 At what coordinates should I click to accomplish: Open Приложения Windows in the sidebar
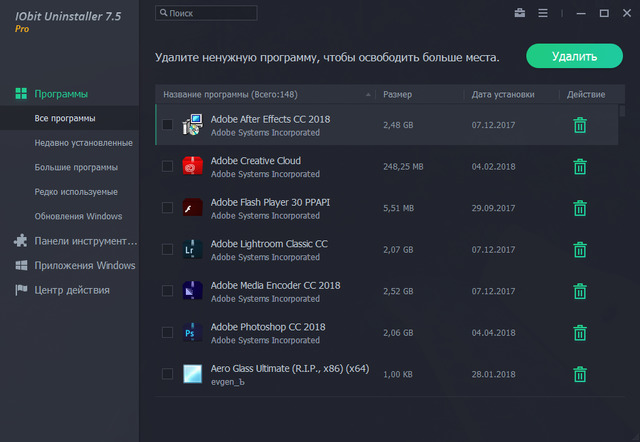pos(84,265)
